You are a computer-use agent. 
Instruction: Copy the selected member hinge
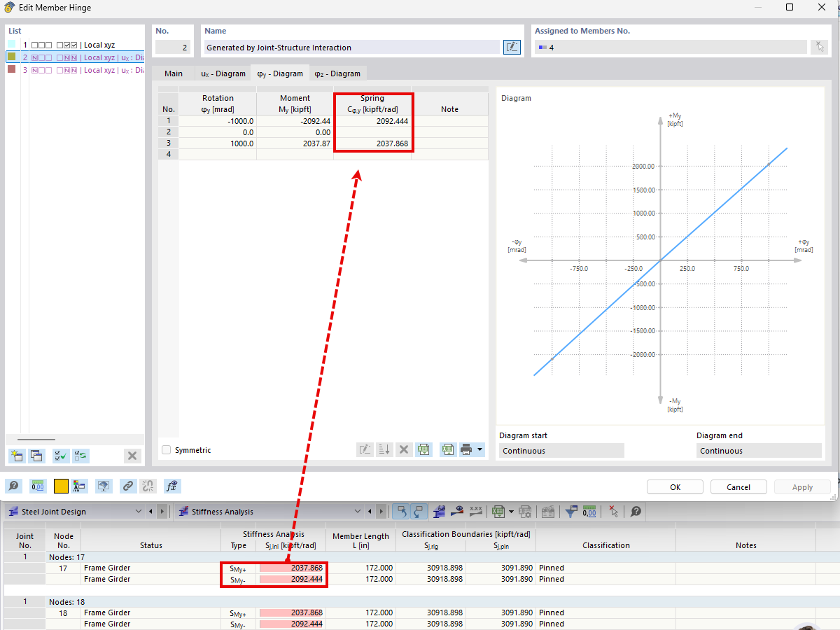click(36, 456)
